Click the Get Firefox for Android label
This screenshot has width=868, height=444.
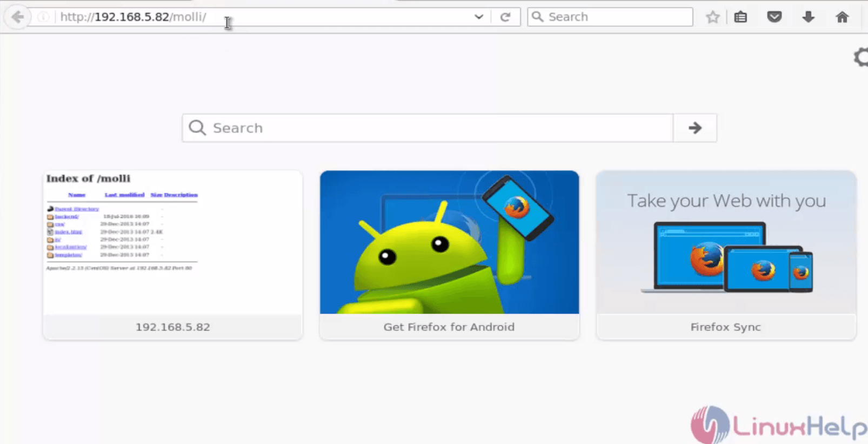coord(449,327)
